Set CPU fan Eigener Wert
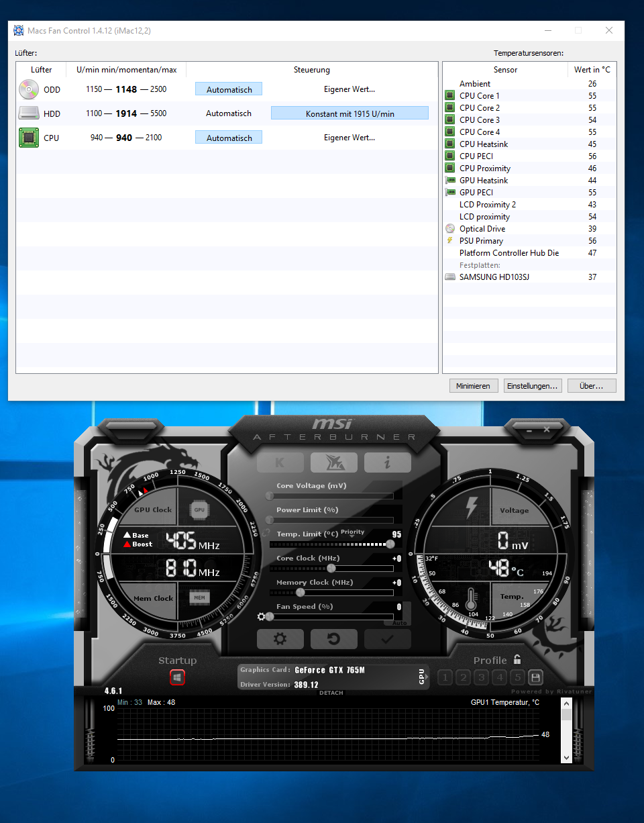The height and width of the screenshot is (823, 644). pos(350,138)
